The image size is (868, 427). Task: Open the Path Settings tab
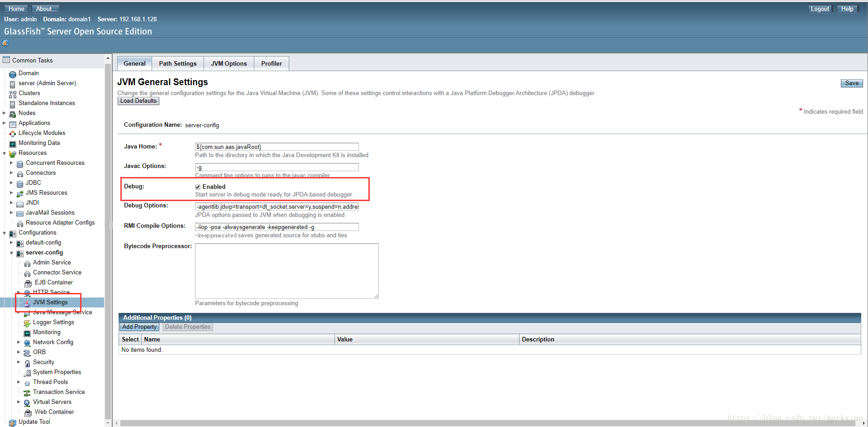[177, 63]
